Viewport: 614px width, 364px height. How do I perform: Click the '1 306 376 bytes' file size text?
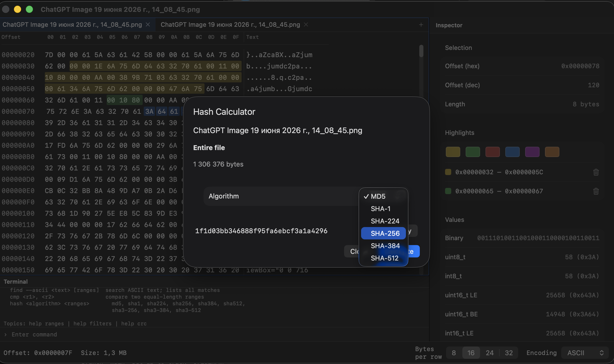click(x=218, y=164)
